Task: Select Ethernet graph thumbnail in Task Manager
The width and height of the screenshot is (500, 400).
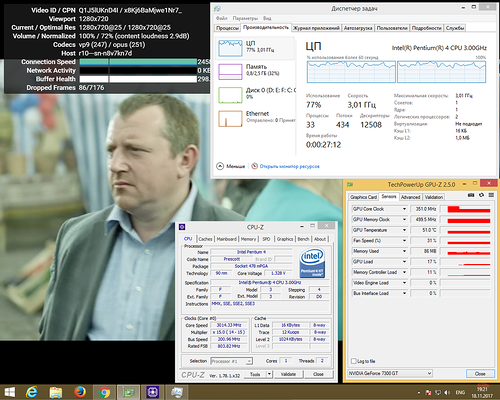Action: 230,119
